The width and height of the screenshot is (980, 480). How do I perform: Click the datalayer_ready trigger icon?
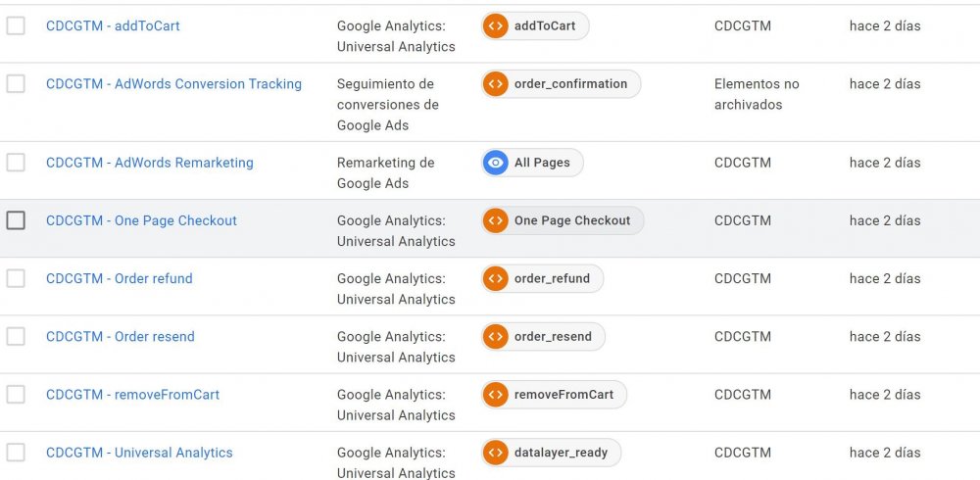click(496, 453)
